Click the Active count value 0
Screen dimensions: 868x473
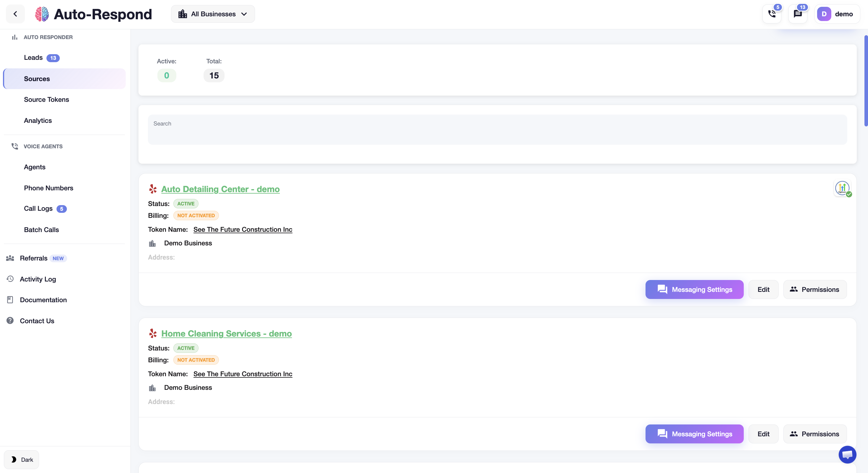pyautogui.click(x=167, y=75)
